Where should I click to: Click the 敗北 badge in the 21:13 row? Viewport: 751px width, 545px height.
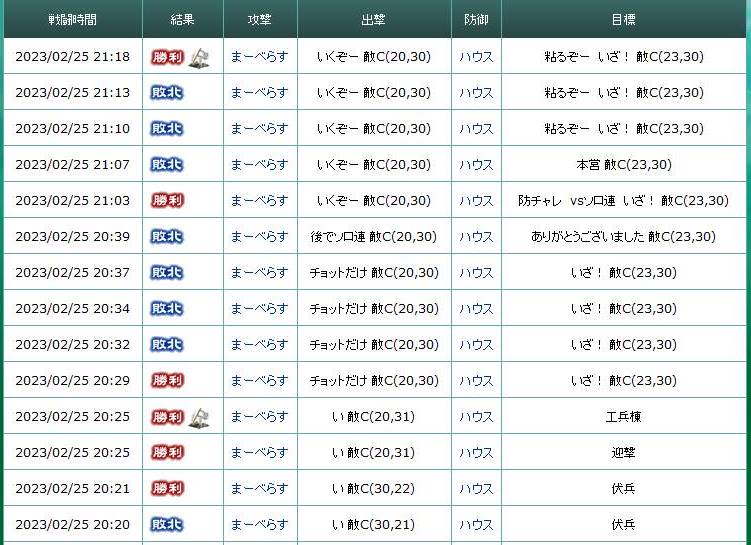(x=167, y=93)
